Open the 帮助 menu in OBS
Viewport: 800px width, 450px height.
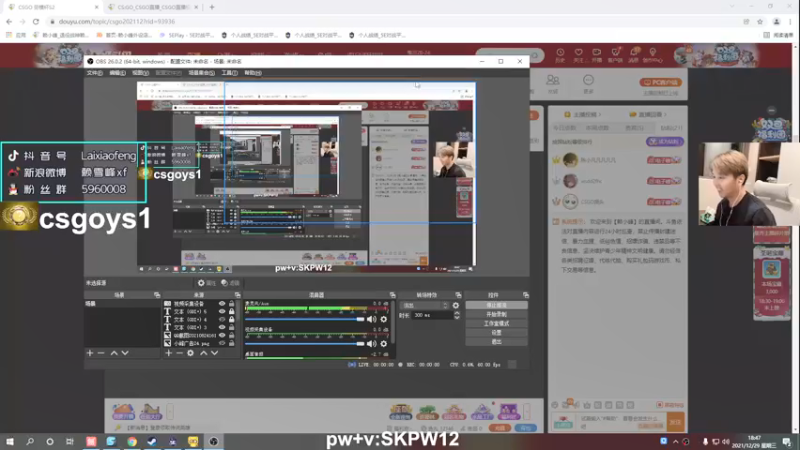pos(253,73)
